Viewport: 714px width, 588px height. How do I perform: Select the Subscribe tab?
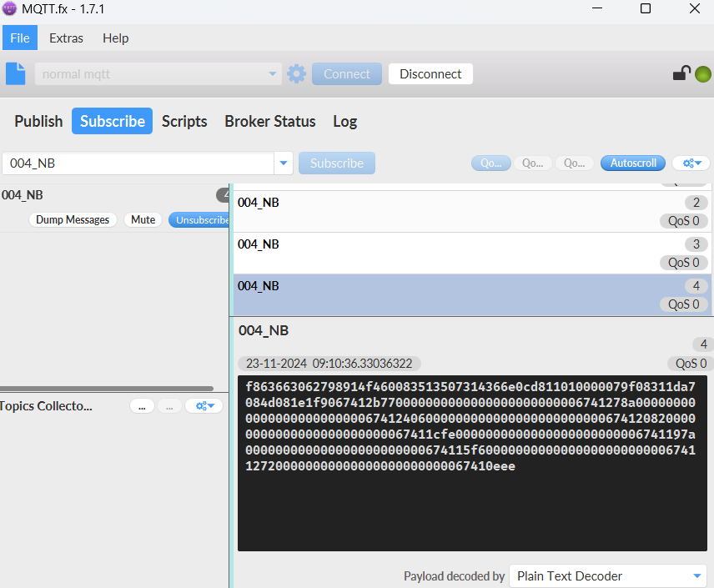pos(112,121)
